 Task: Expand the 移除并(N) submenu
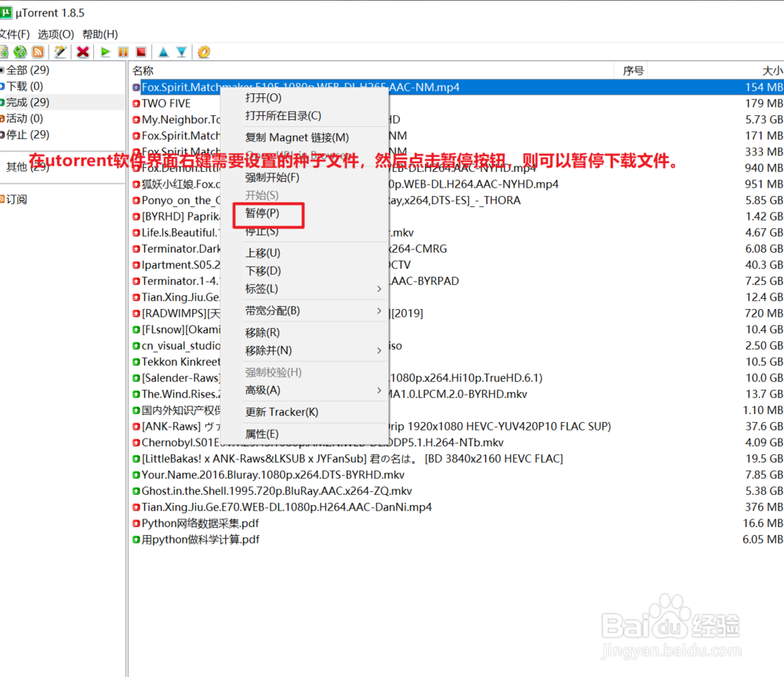[x=305, y=350]
